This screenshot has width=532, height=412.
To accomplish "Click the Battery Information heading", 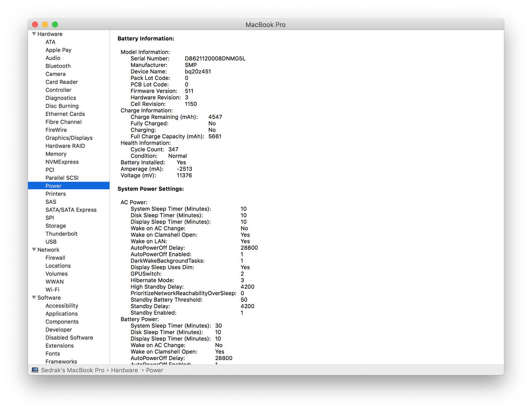I will (146, 39).
